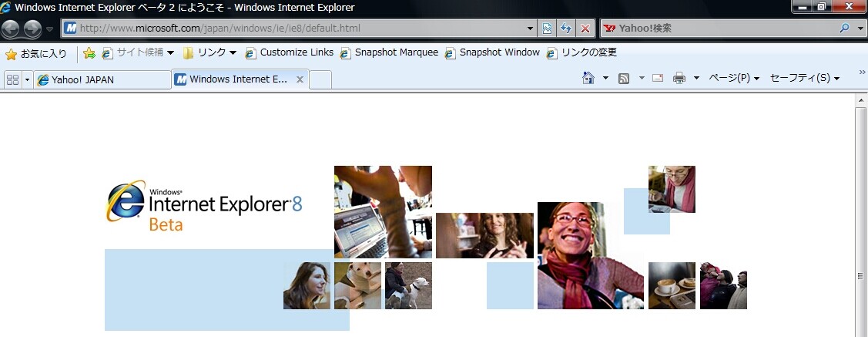Click the brown-haired woman portrait photo
Viewport: 868px width, 337px height.
[307, 285]
